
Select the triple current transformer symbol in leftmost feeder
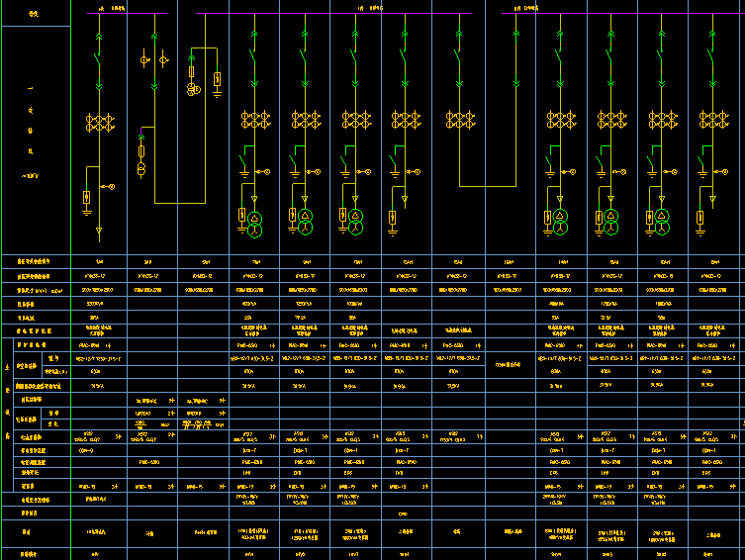[x=98, y=123]
